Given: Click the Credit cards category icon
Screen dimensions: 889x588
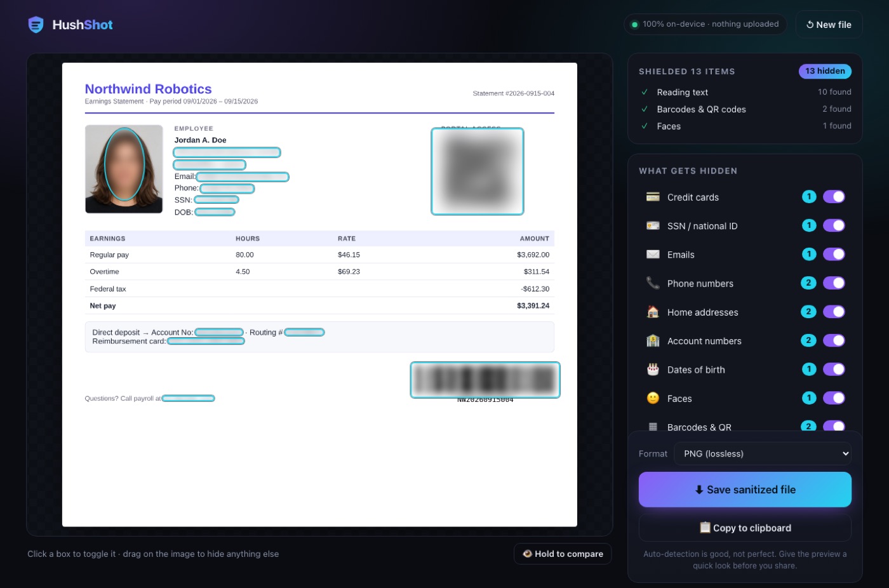Looking at the screenshot, I should [653, 197].
